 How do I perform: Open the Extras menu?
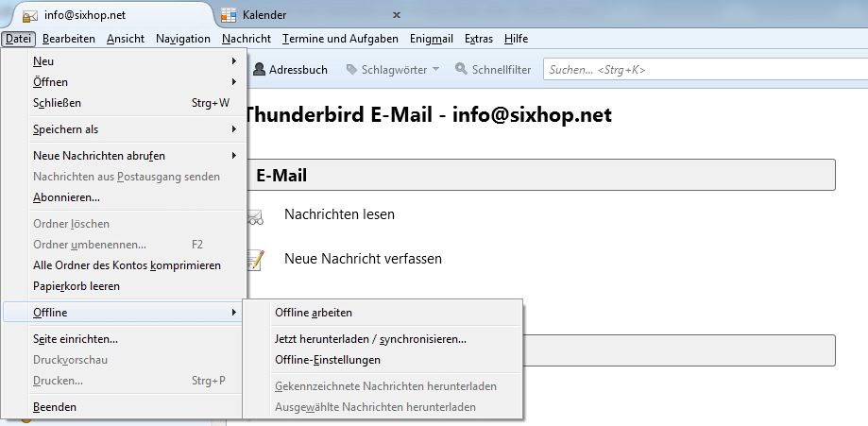click(x=479, y=39)
